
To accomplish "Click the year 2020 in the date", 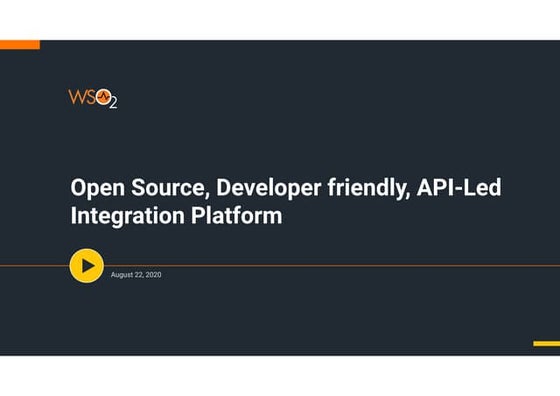I will 154,275.
